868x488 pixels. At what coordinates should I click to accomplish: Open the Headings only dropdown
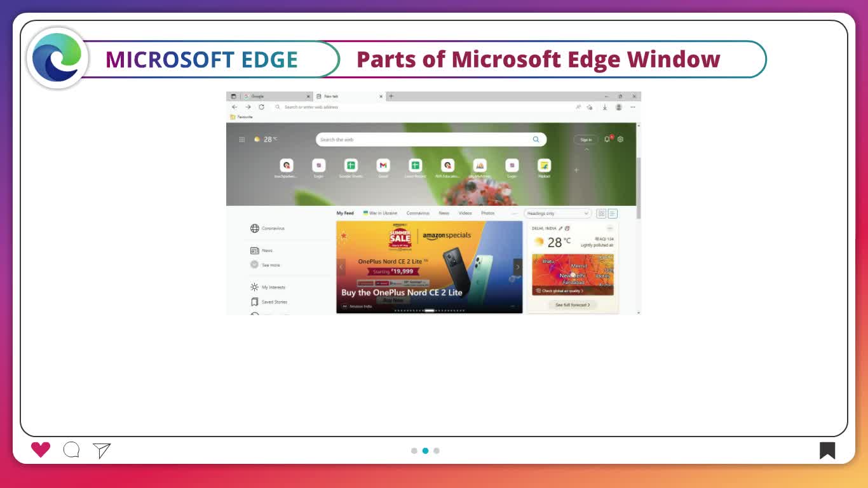[x=557, y=213]
